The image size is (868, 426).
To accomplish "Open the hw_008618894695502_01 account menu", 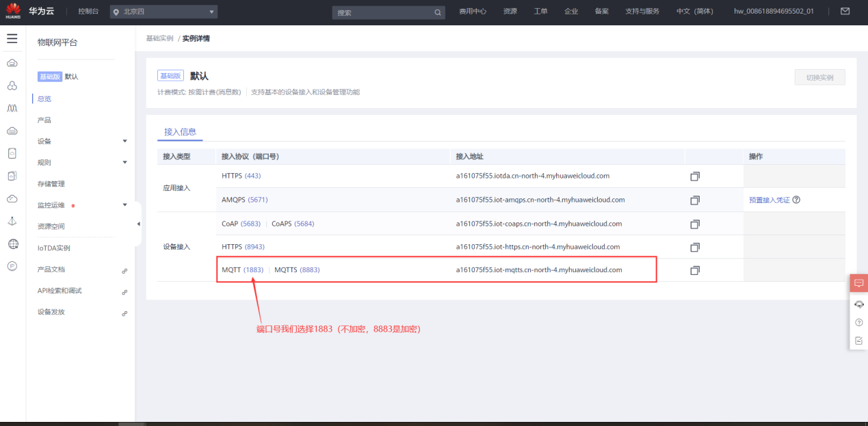I will tap(774, 12).
